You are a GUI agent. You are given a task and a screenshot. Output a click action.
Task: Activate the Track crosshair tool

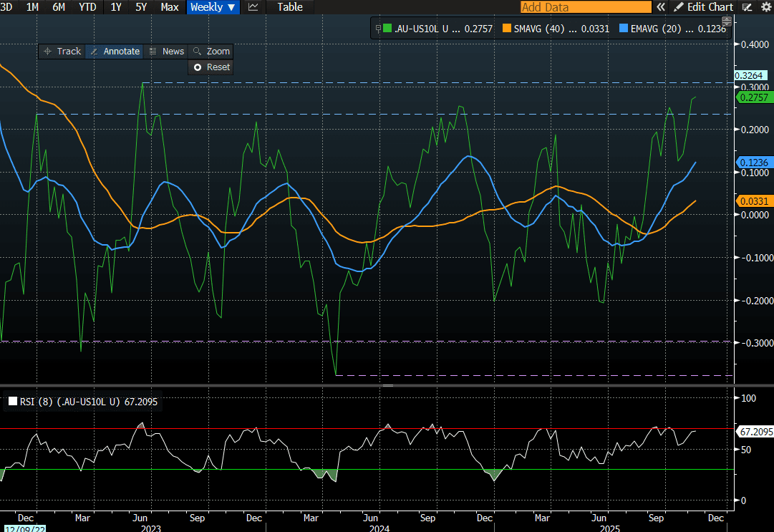click(62, 52)
